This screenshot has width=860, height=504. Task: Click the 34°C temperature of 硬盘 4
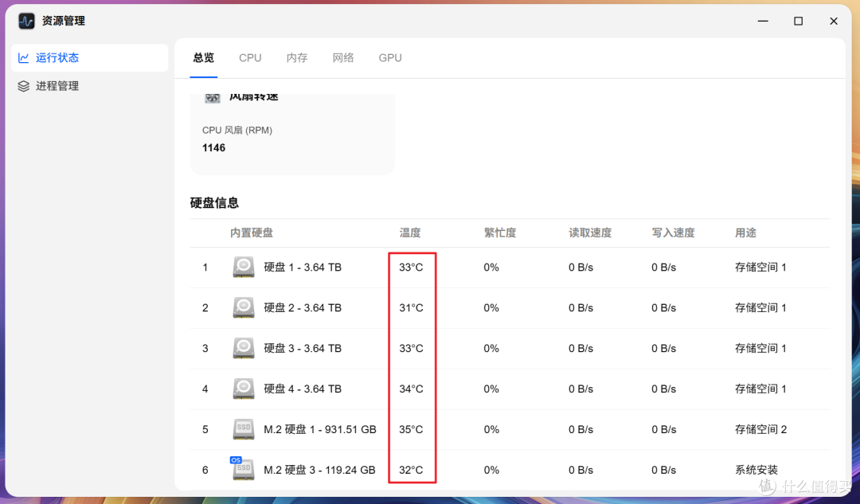coord(411,389)
